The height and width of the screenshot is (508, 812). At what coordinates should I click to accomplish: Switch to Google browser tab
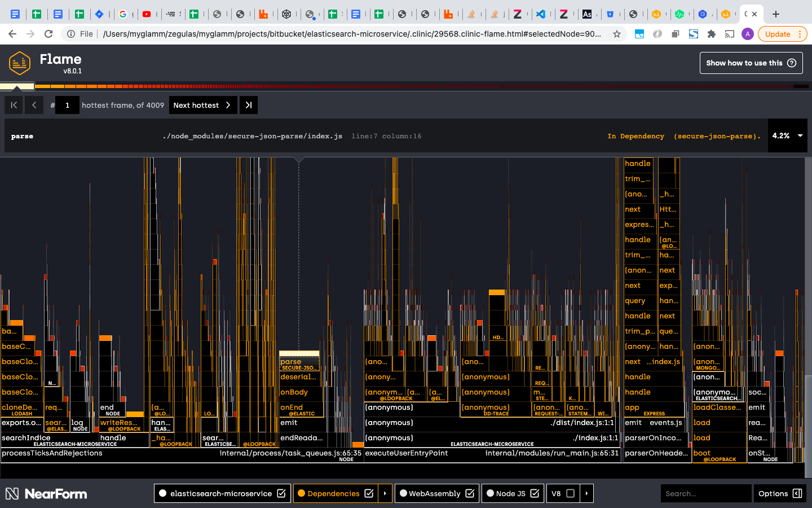(123, 14)
